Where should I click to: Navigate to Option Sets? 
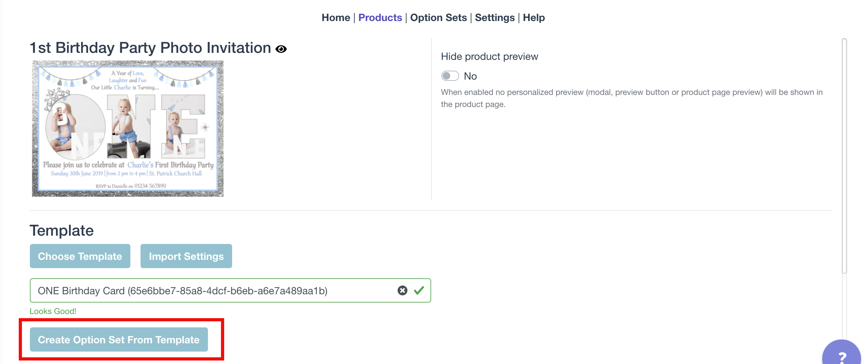(438, 18)
